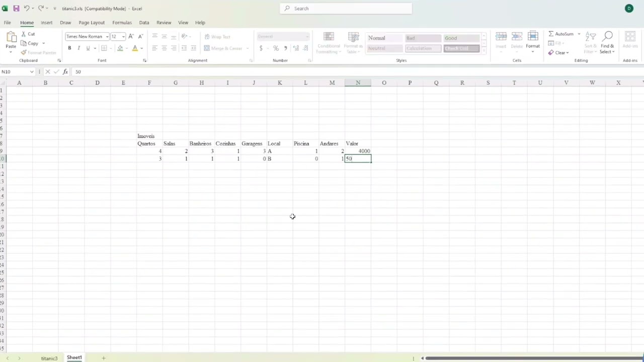Click the Copy icon in Clipboard group
644x362 pixels.
[24, 43]
